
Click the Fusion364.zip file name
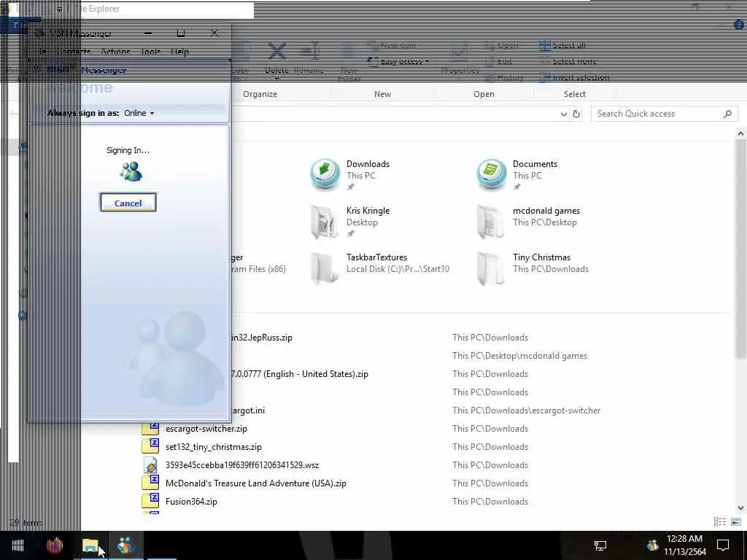(191, 502)
